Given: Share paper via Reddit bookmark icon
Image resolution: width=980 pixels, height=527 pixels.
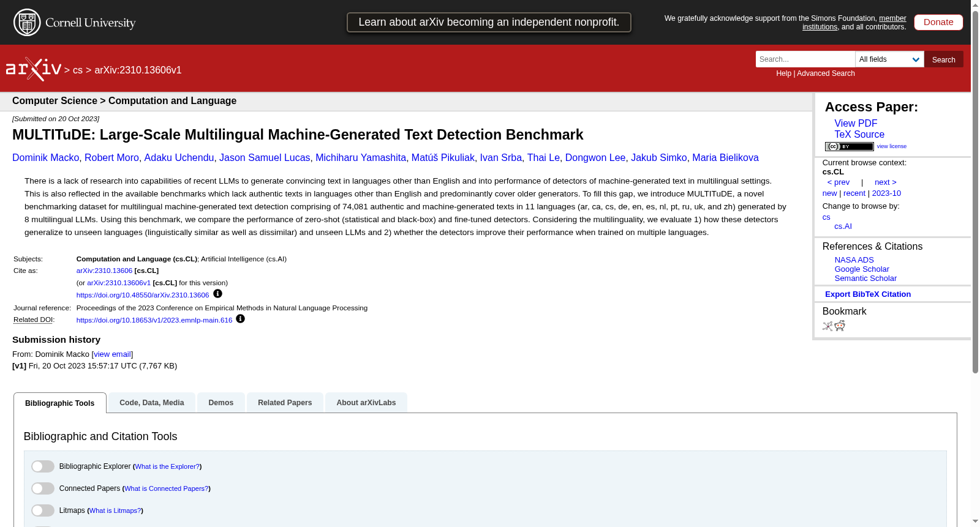Looking at the screenshot, I should pyautogui.click(x=840, y=326).
